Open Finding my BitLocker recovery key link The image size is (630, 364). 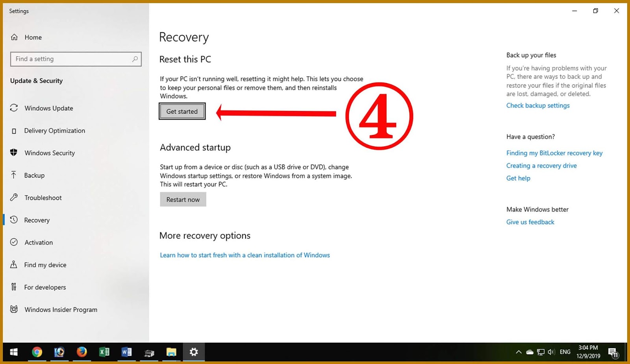click(554, 153)
